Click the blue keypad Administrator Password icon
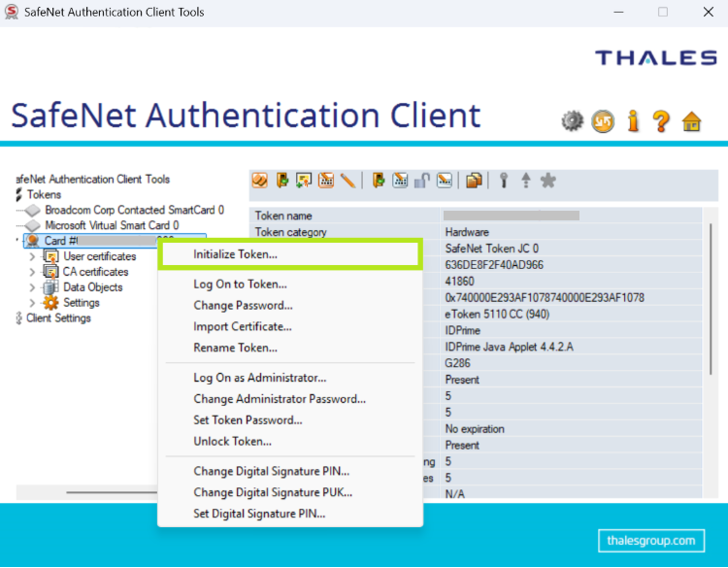This screenshot has height=568, width=728. 400,181
